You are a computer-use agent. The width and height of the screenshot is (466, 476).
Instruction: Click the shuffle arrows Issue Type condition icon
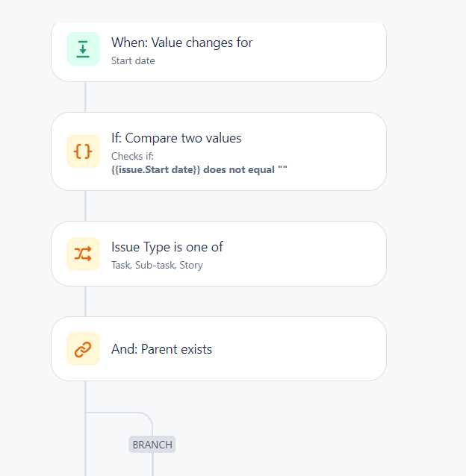coord(83,254)
